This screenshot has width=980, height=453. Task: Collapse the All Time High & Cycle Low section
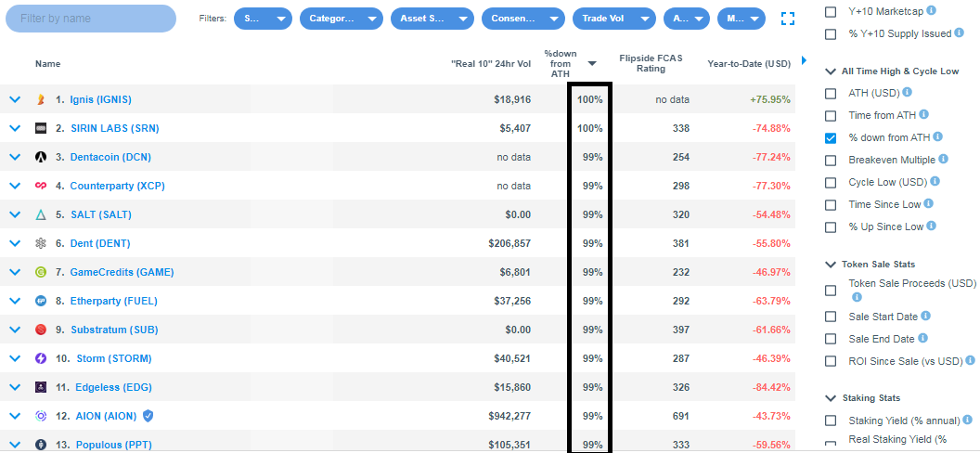pyautogui.click(x=831, y=71)
